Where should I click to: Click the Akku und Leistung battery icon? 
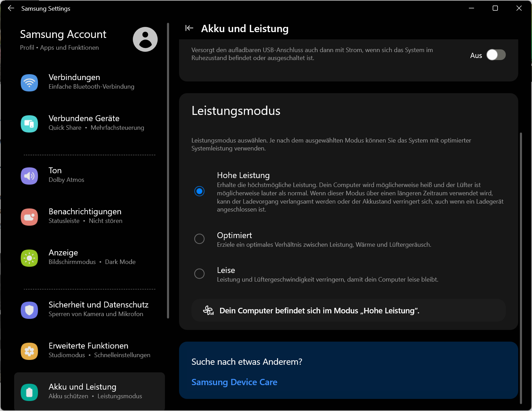click(x=29, y=392)
